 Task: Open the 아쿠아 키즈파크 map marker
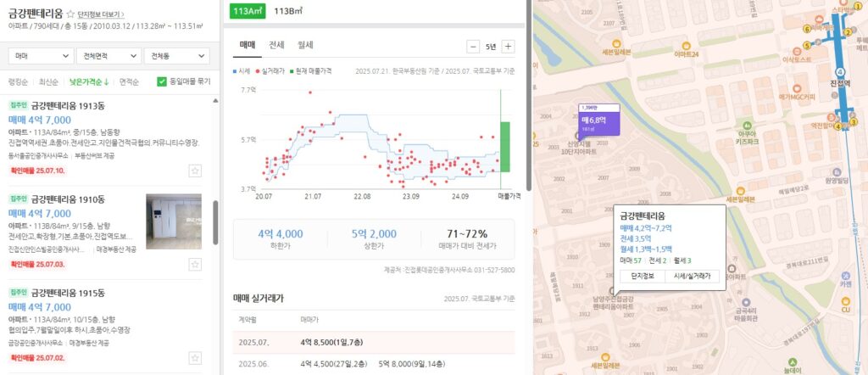[x=748, y=126]
